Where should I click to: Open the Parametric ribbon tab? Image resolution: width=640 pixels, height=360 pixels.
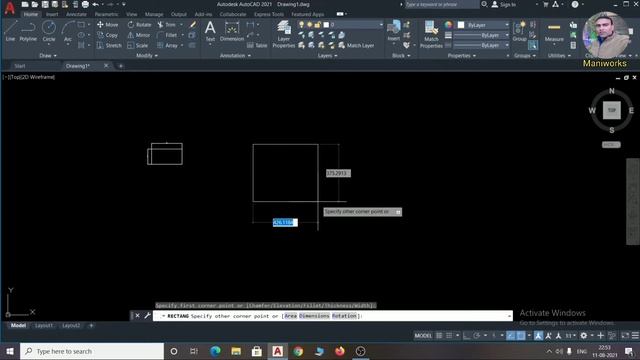106,14
